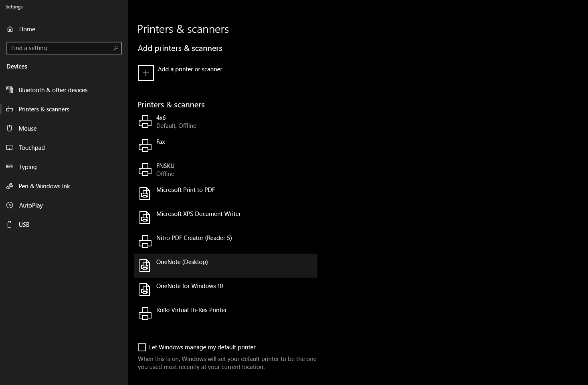
Task: Click inside the Find a setting field
Action: pyautogui.click(x=60, y=48)
